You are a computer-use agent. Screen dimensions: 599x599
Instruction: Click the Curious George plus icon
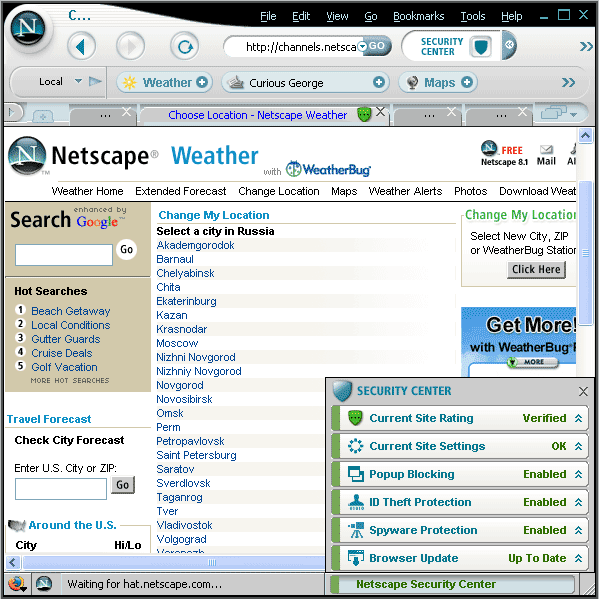click(379, 82)
